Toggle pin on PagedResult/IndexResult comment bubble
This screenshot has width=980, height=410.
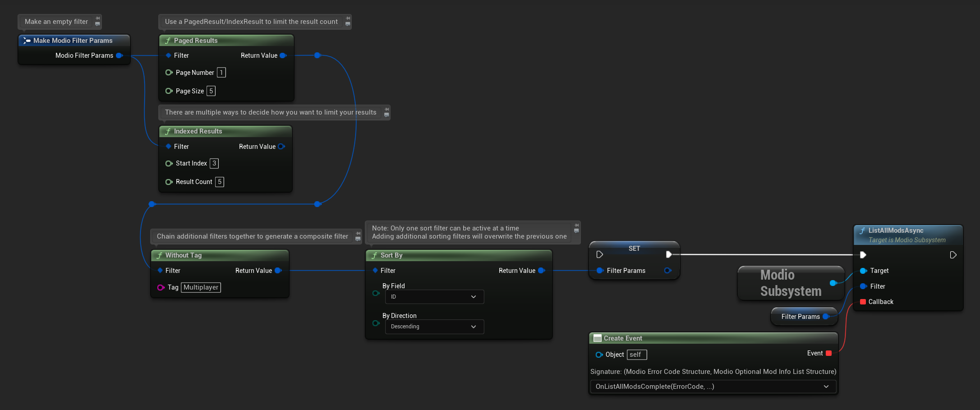348,18
